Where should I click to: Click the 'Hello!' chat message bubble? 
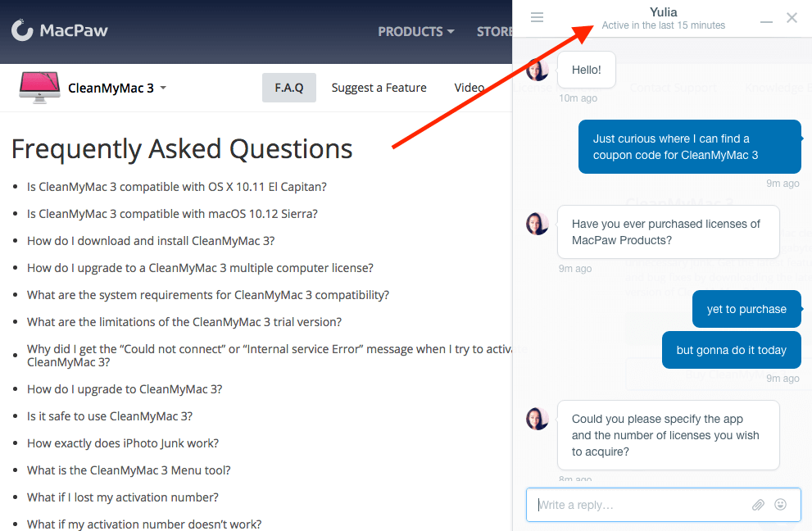pyautogui.click(x=586, y=70)
